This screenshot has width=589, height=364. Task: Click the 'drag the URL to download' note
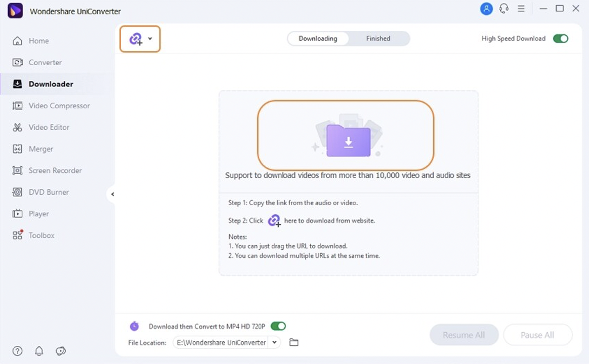point(288,246)
